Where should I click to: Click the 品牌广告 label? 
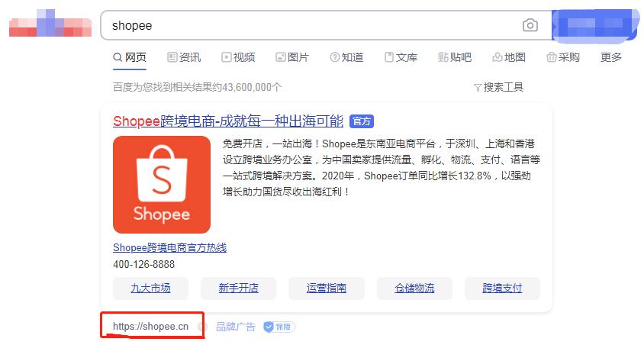[236, 327]
